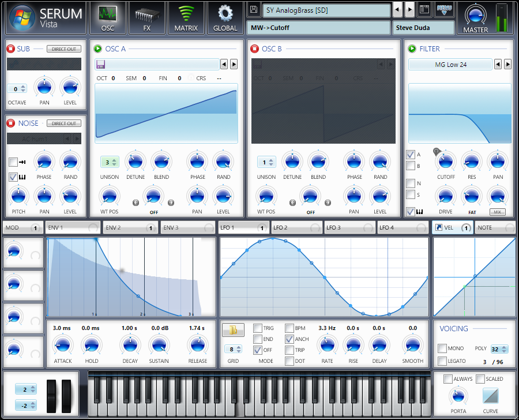Screen dimensions: 519x420
Task: Adjust the OSC A UNISON stepper
Action: coord(110,162)
